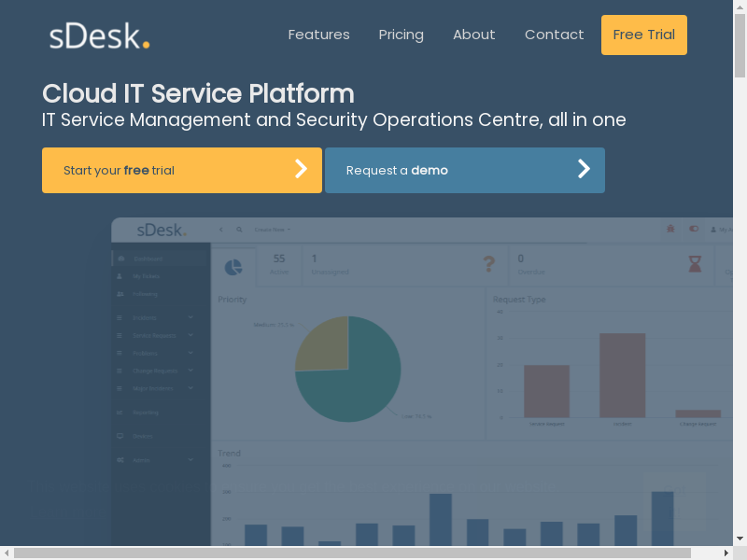Click the red home icon in dashboard header
Image resolution: width=747 pixels, height=560 pixels.
coord(669,229)
